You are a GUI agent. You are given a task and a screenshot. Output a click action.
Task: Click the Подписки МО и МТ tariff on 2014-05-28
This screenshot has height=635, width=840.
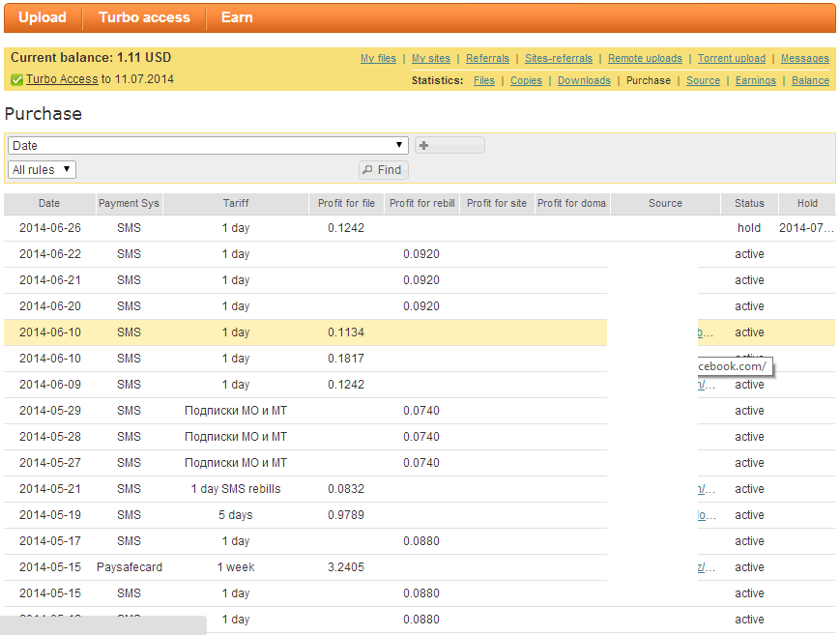click(236, 437)
